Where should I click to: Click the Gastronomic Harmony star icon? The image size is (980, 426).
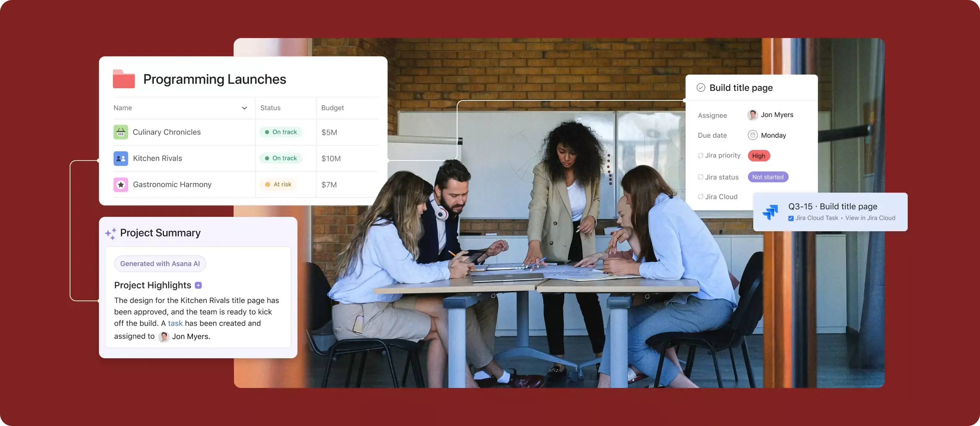tap(120, 184)
